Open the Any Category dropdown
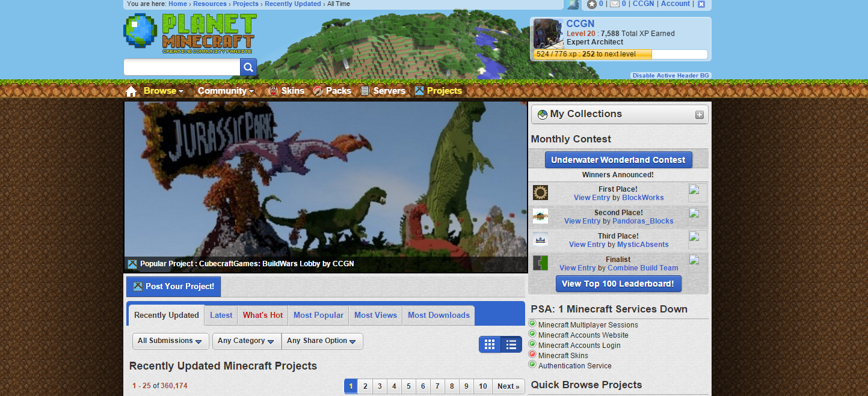The image size is (868, 396). (x=247, y=341)
